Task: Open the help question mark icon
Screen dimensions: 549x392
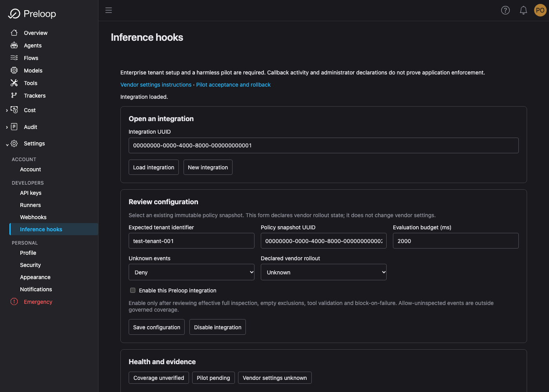Action: (x=505, y=10)
